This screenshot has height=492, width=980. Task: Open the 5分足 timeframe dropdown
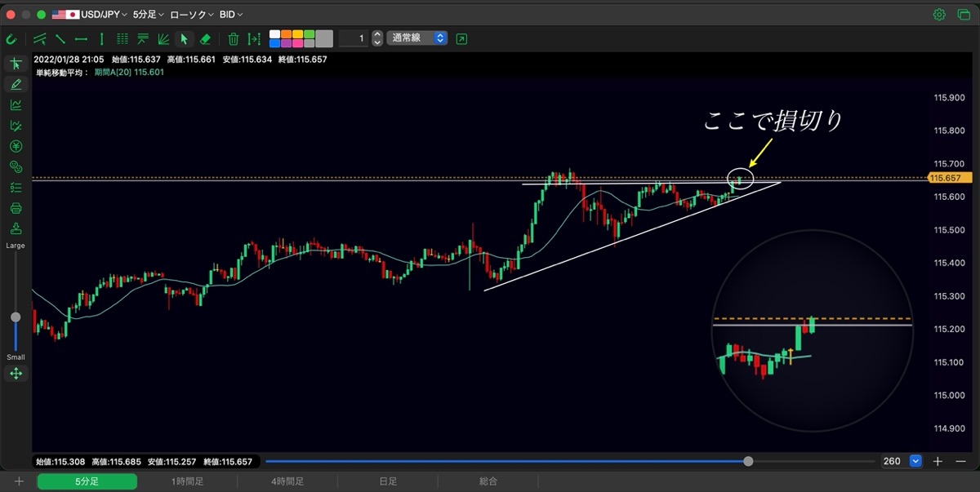pyautogui.click(x=148, y=15)
